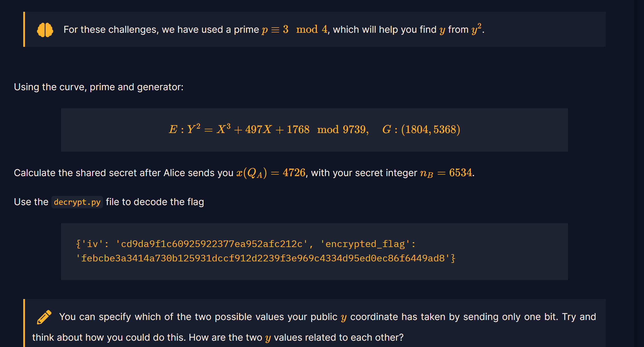Screen dimensions: 644x347
Task: Click the y² symbol ending the hint
Action: click(x=476, y=29)
